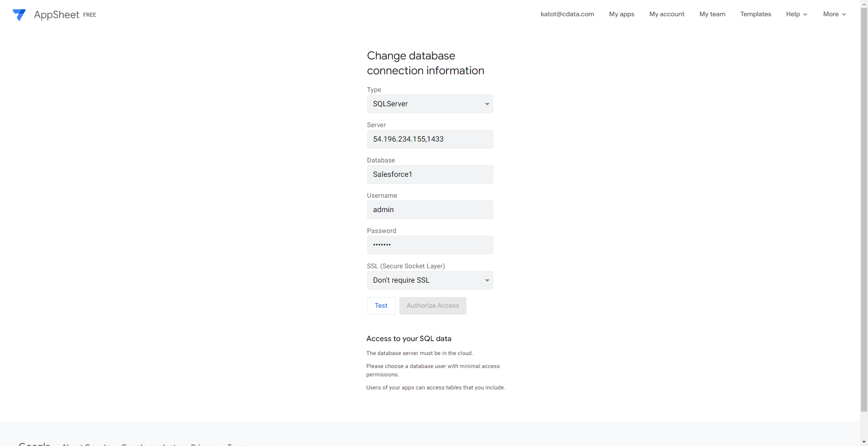Screen dimensions: 868x446
Task: Click the 'Change database connection information' heading
Action: coord(425,63)
